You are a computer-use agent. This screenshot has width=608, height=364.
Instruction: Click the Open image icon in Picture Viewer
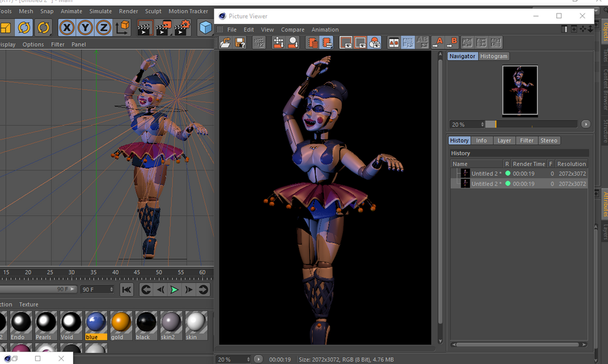coord(225,43)
